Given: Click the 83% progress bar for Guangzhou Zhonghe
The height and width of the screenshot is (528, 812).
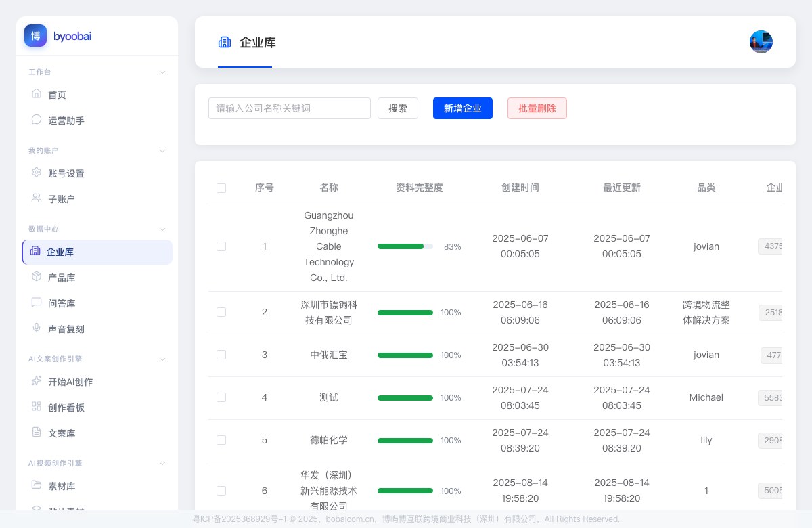Looking at the screenshot, I should click(405, 246).
